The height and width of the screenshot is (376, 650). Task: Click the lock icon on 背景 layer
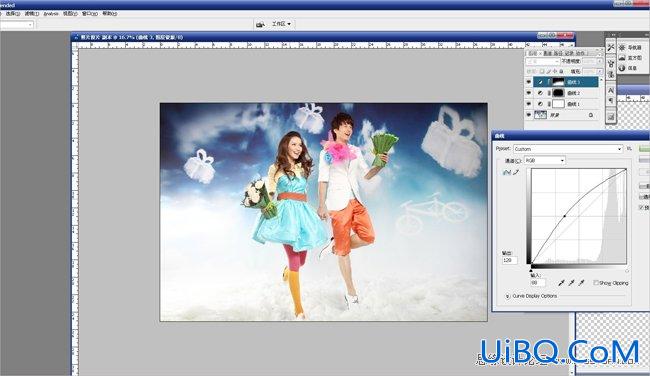click(x=591, y=115)
